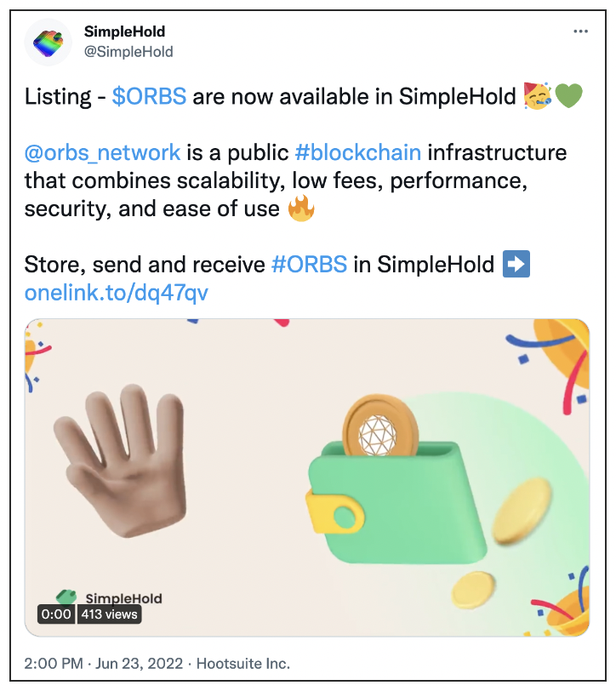Click the SimpleHold logo inside the video
This screenshot has width=616, height=691.
[109, 597]
